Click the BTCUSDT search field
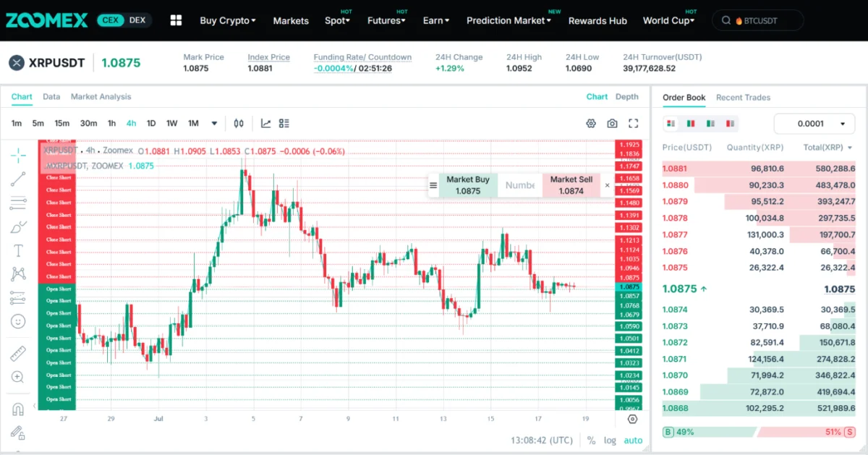 (x=757, y=21)
